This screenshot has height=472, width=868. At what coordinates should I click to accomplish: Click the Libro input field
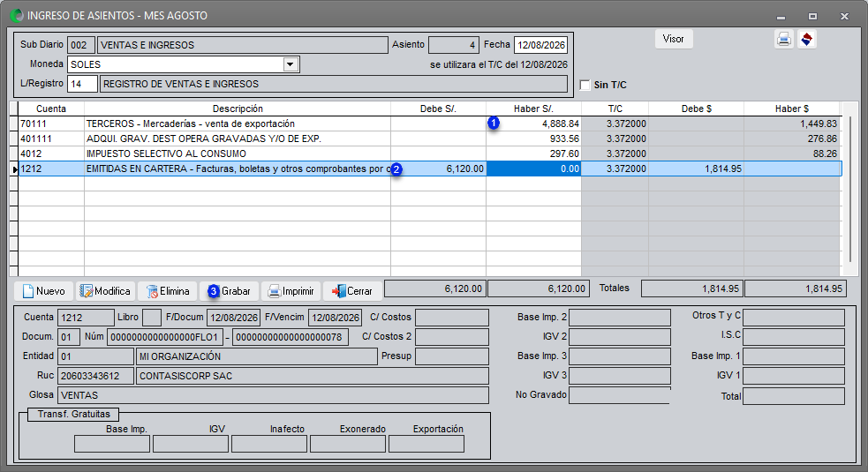(152, 318)
